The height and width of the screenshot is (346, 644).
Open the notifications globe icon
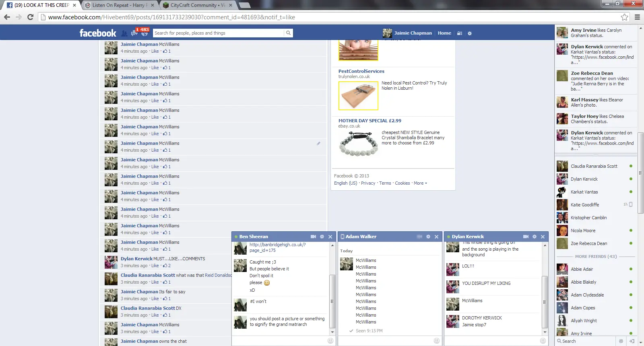[144, 34]
